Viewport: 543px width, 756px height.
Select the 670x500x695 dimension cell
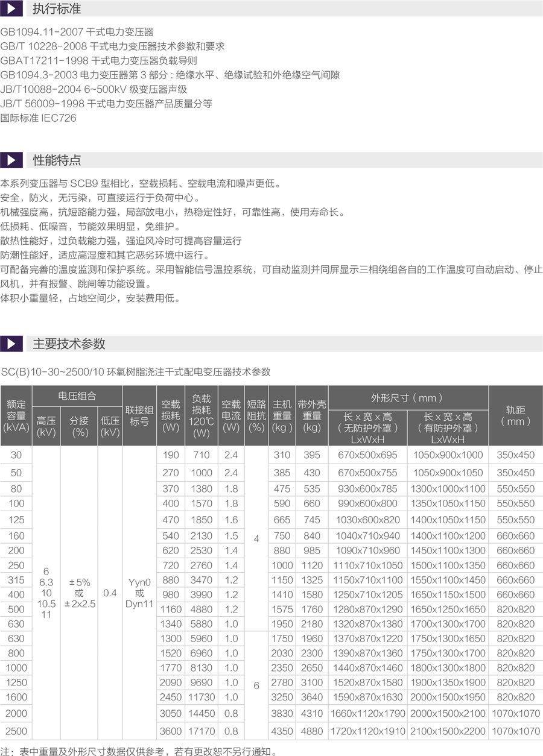[367, 455]
